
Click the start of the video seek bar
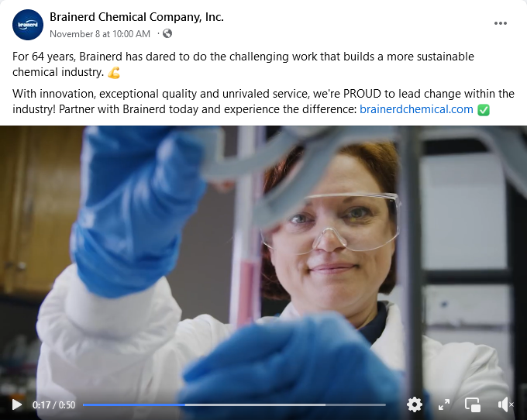[84, 405]
